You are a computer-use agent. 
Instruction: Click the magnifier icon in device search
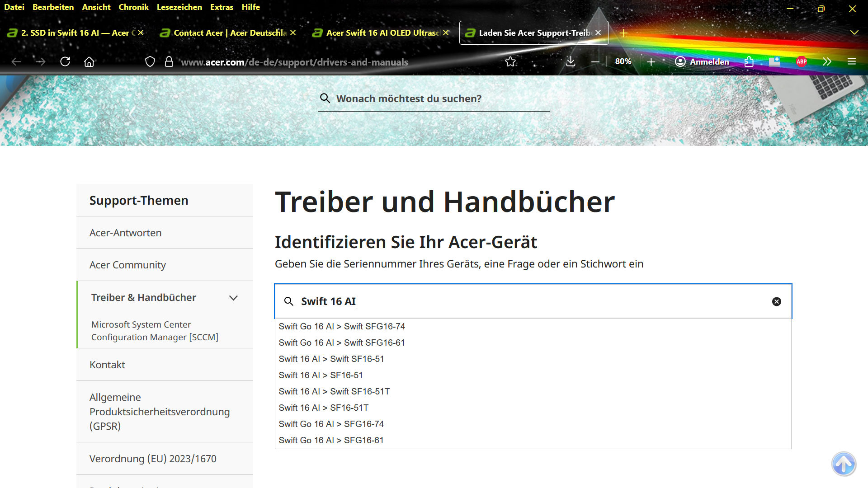288,301
